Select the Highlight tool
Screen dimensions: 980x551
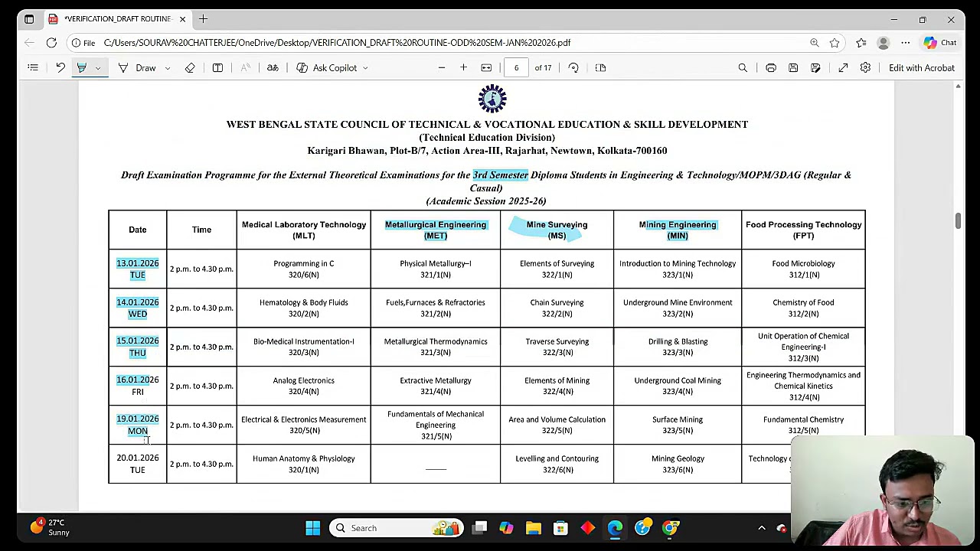[81, 68]
